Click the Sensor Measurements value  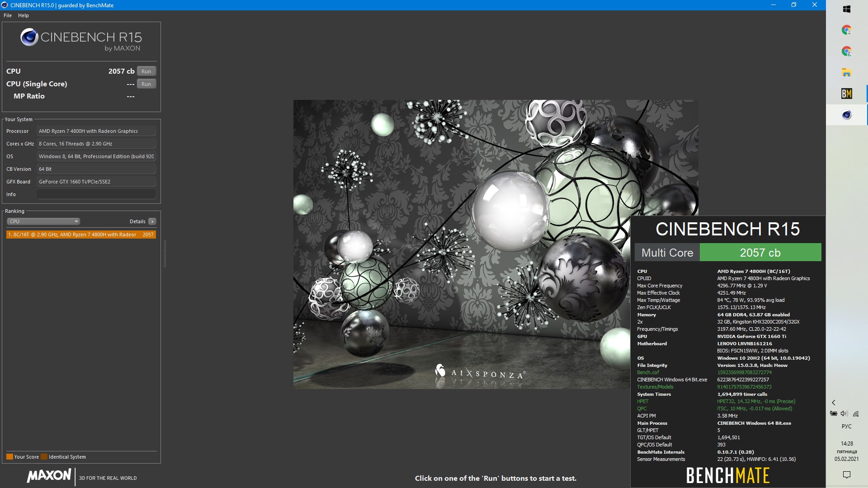[x=756, y=460]
